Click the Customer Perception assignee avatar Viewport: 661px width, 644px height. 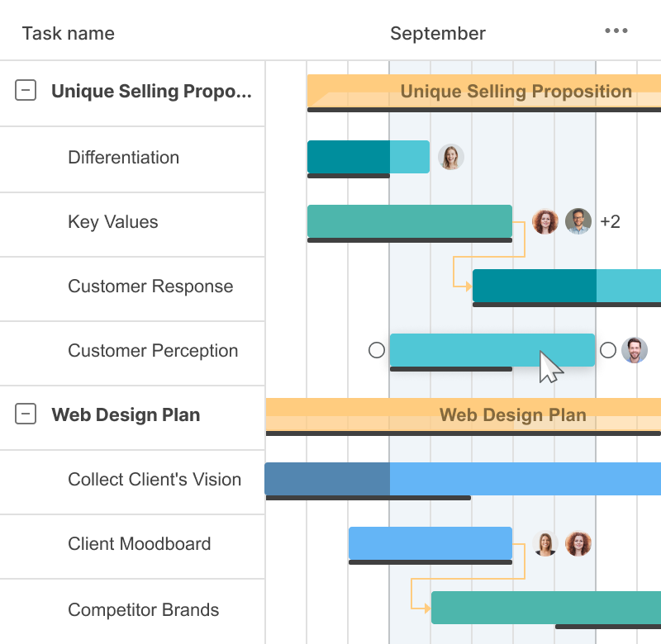click(635, 350)
